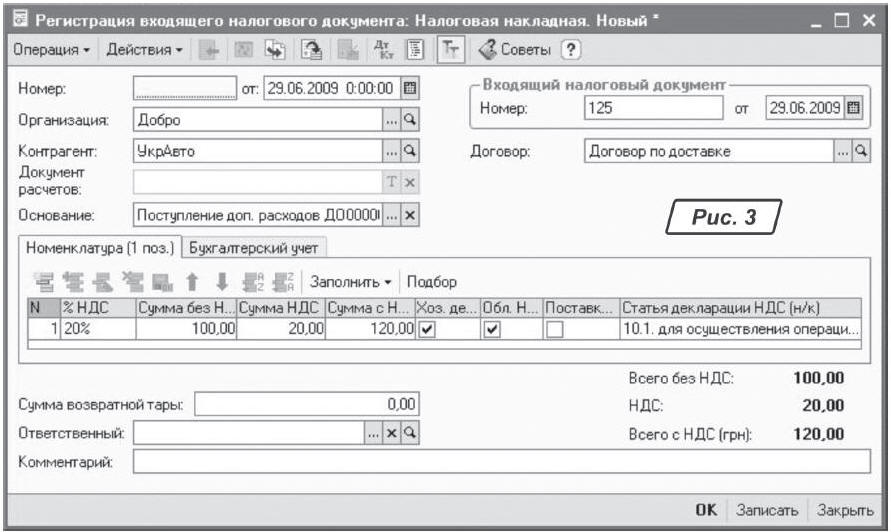
Task: Open Контрагент record with magnifier icon
Action: pos(408,152)
